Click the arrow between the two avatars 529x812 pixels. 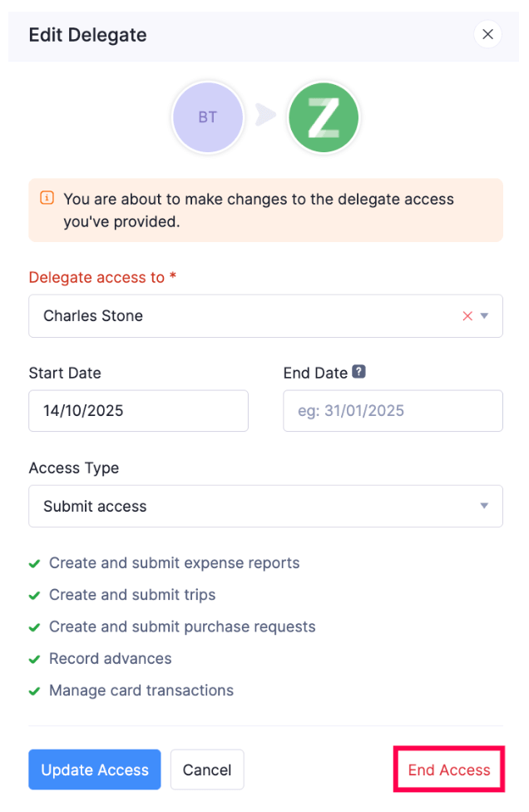(x=265, y=117)
